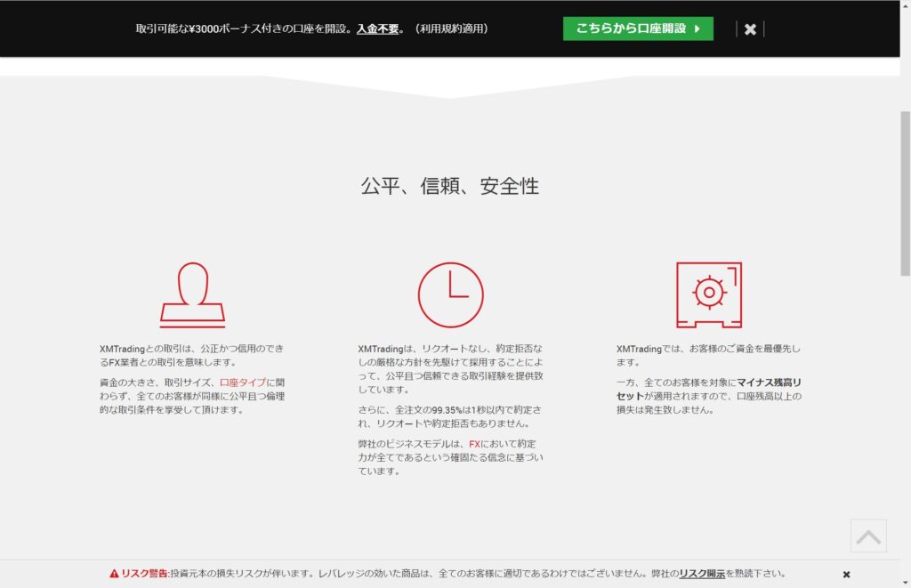Click the (利用規約適用) banner text
This screenshot has height=588, width=911.
451,28
